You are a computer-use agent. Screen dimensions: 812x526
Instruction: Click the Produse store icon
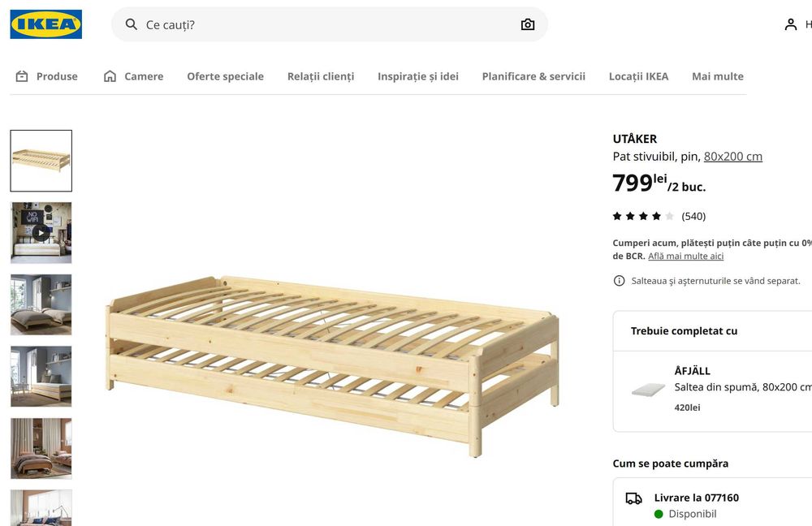coord(22,76)
